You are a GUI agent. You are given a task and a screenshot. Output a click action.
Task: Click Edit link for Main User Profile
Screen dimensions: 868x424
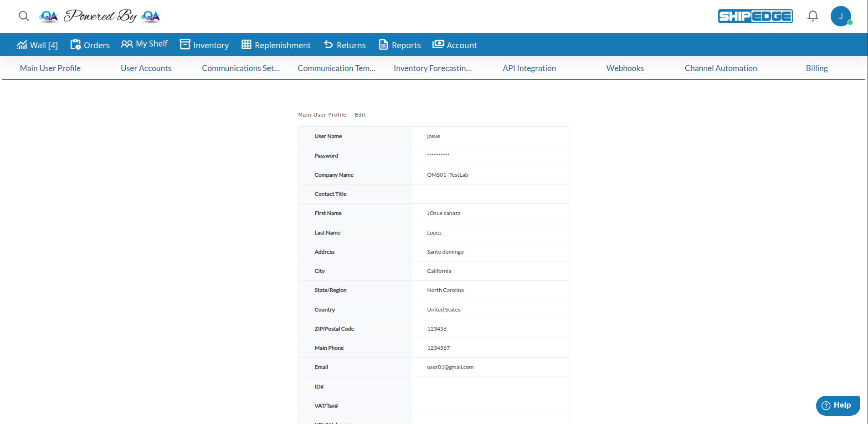pos(360,115)
